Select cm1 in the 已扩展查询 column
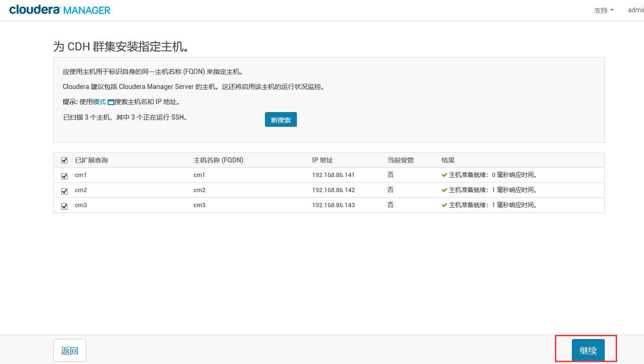 coord(81,175)
